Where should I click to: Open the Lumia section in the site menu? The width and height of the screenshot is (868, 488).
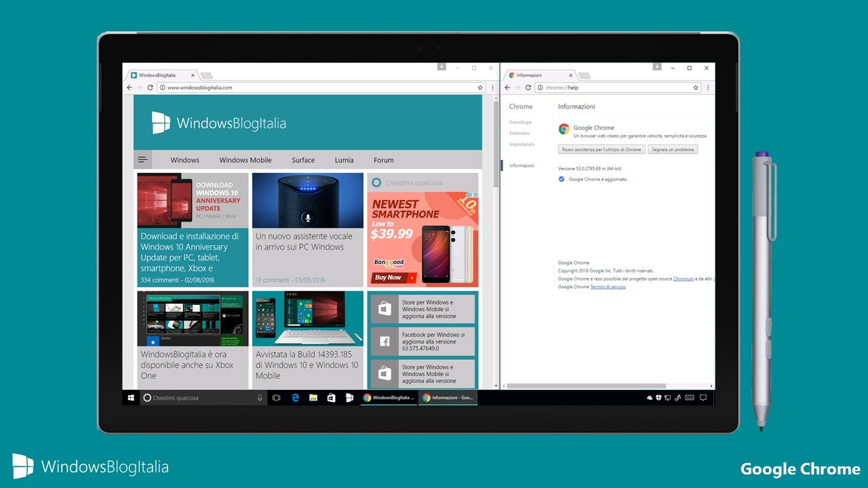(344, 160)
